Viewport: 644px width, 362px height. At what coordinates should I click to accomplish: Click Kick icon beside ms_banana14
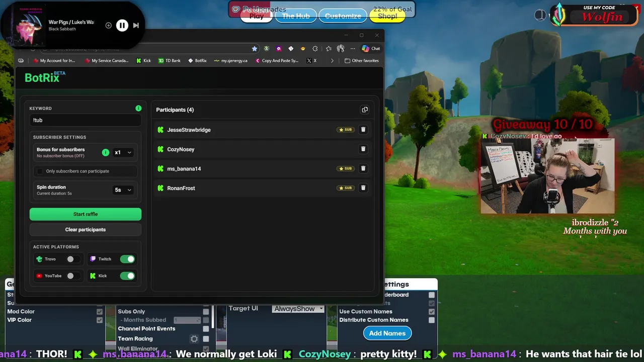(x=160, y=168)
